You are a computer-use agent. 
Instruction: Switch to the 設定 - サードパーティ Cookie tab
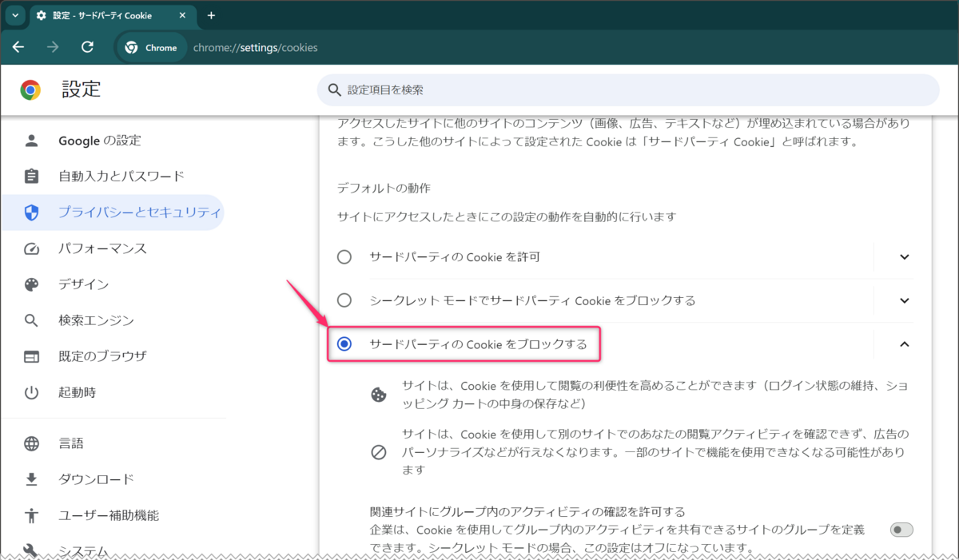pos(104,15)
